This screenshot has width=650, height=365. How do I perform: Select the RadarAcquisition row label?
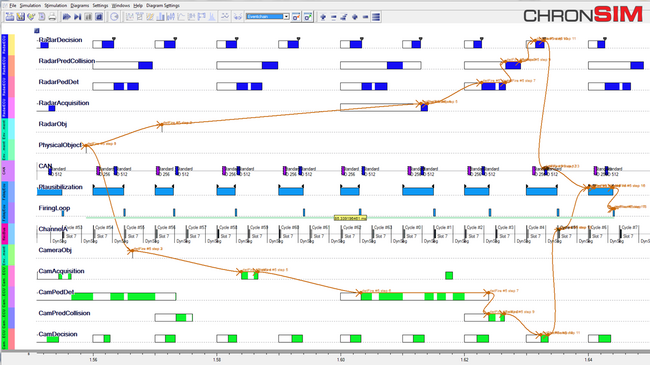(x=64, y=103)
